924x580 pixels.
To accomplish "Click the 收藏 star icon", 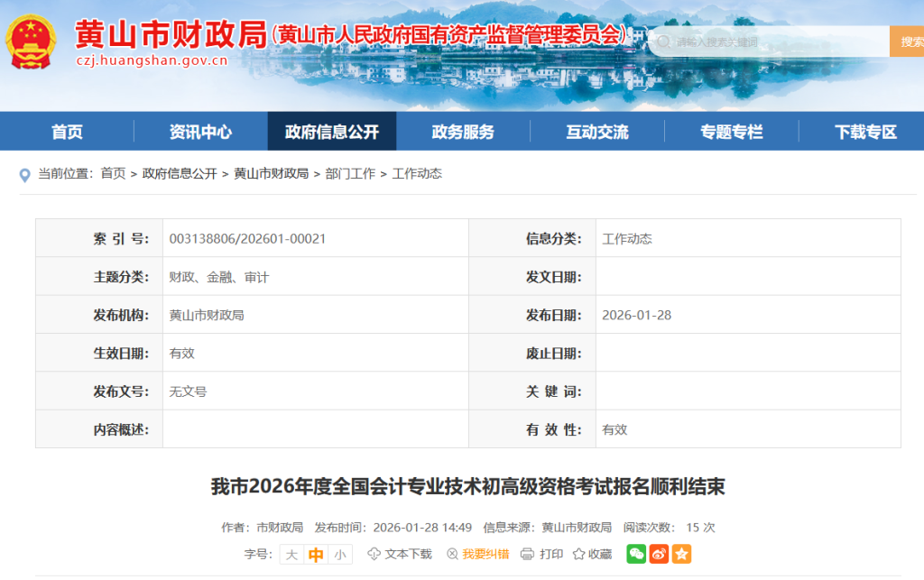I will (578, 554).
